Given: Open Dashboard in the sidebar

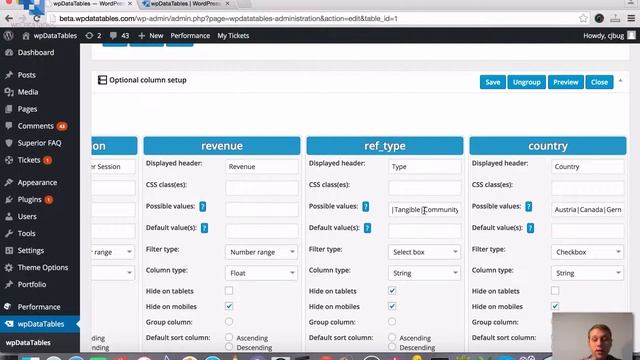Looking at the screenshot, I should tap(36, 52).
